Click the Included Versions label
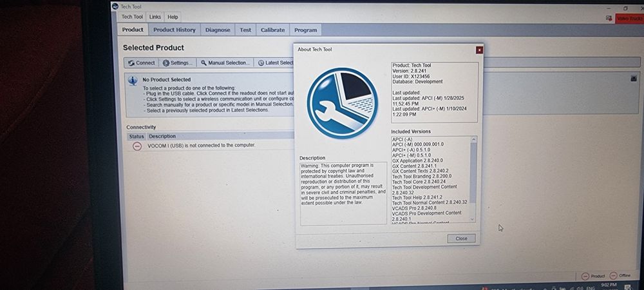The width and height of the screenshot is (644, 290). 411,131
